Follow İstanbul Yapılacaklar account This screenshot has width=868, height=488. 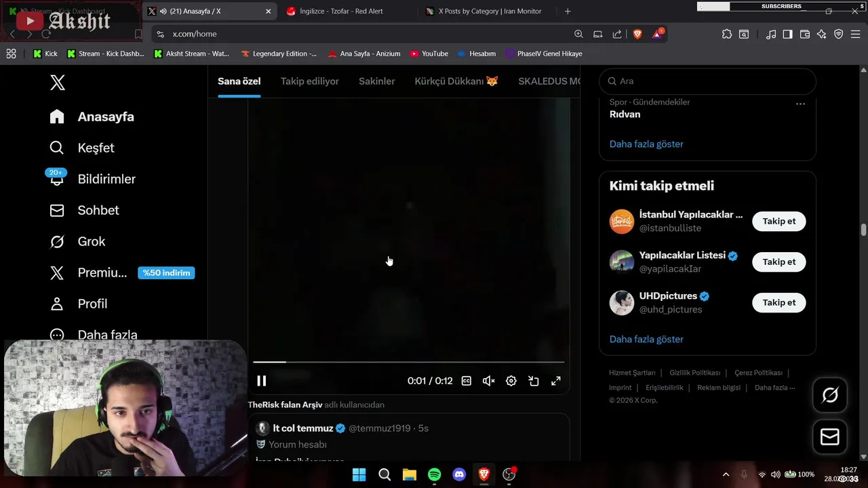pos(779,221)
